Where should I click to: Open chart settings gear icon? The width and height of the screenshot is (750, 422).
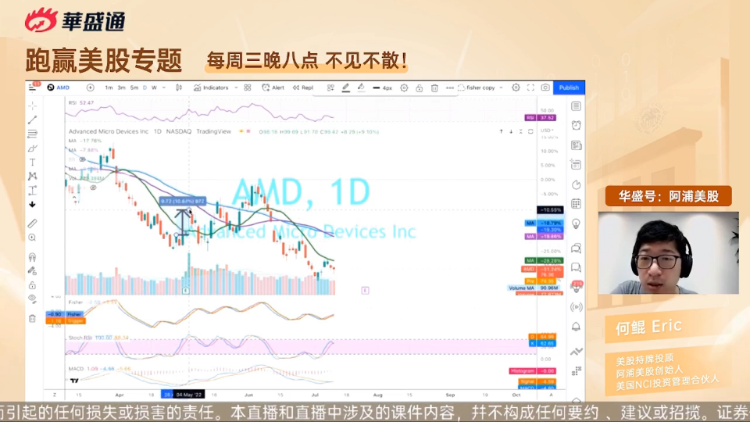pos(516,88)
